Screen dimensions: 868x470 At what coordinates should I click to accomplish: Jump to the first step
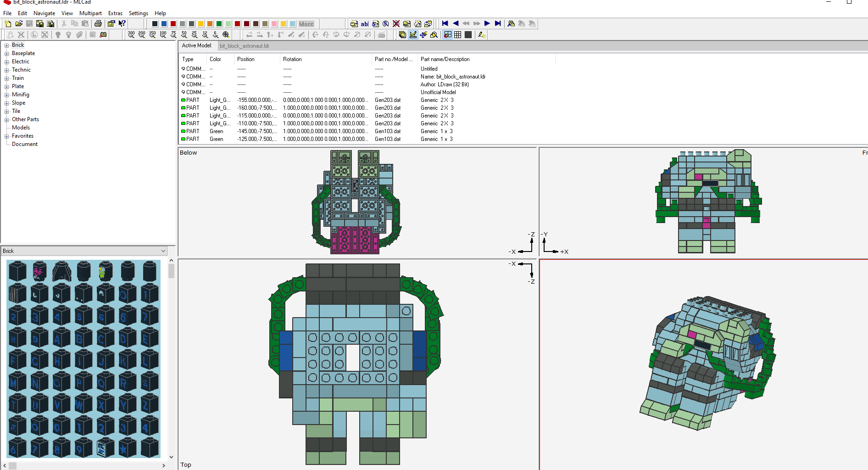coord(445,24)
